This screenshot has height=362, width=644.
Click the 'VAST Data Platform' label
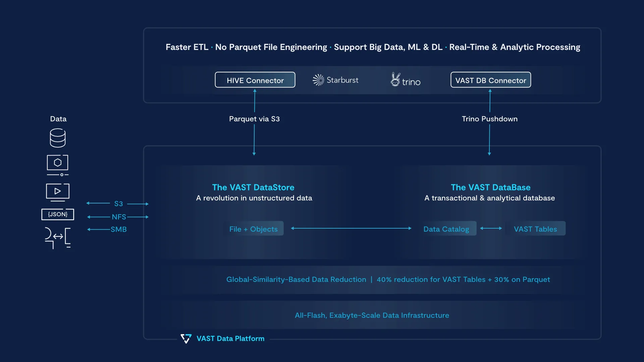[230, 339]
